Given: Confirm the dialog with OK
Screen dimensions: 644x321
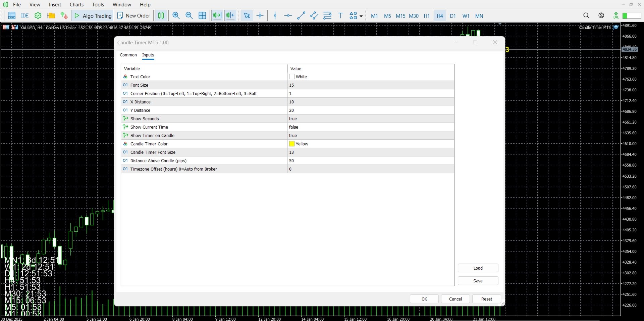Looking at the screenshot, I should (424, 299).
